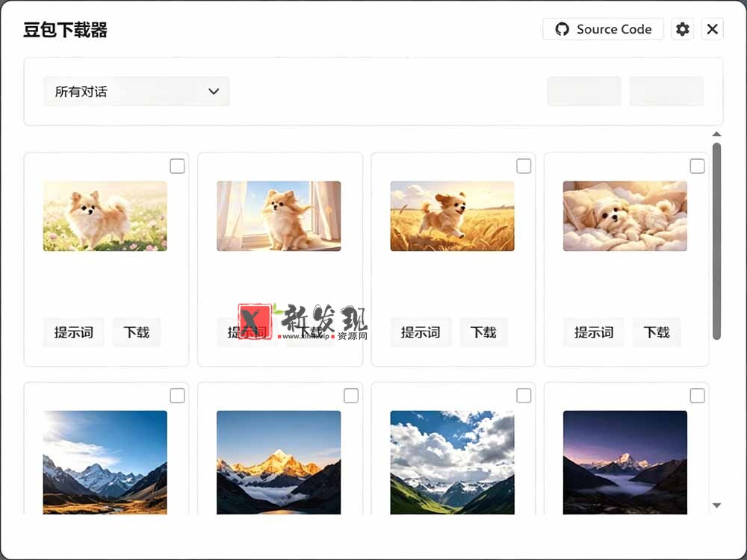
Task: Open the golden sunlit peak thumbnail
Action: [x=279, y=462]
